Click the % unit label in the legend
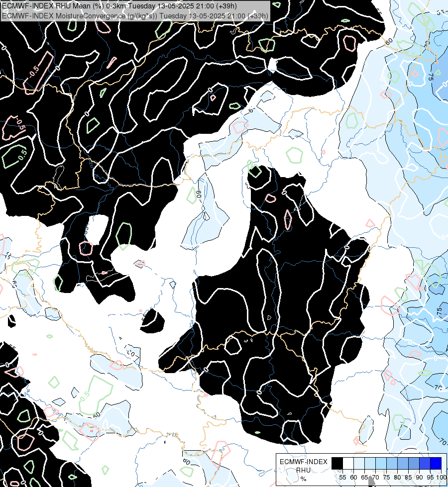This screenshot has height=487, width=448. tap(304, 479)
